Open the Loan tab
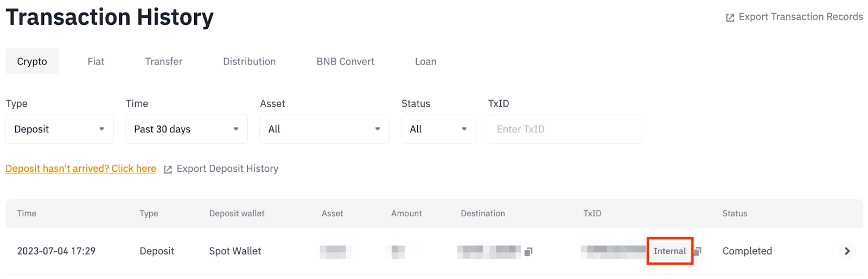This screenshot has width=868, height=279. tap(426, 62)
